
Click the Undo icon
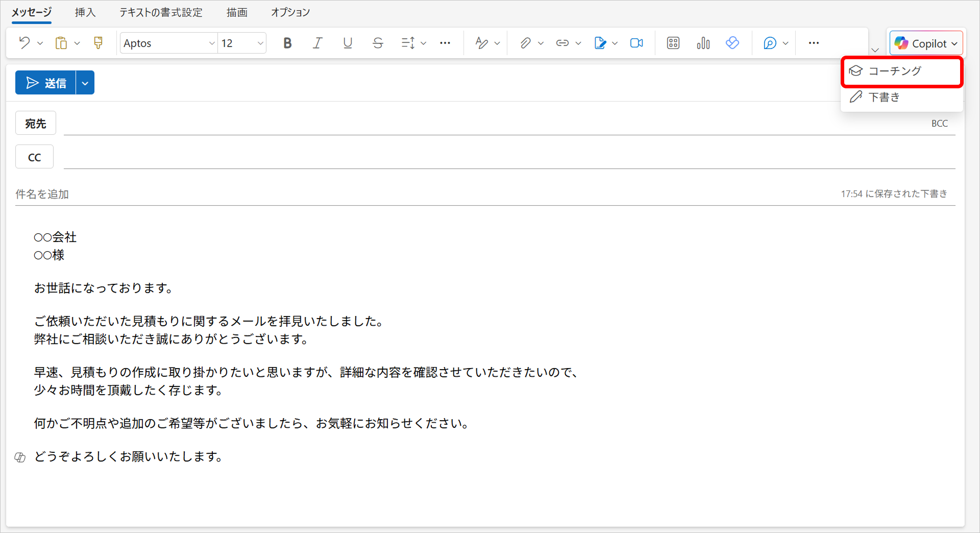[24, 43]
